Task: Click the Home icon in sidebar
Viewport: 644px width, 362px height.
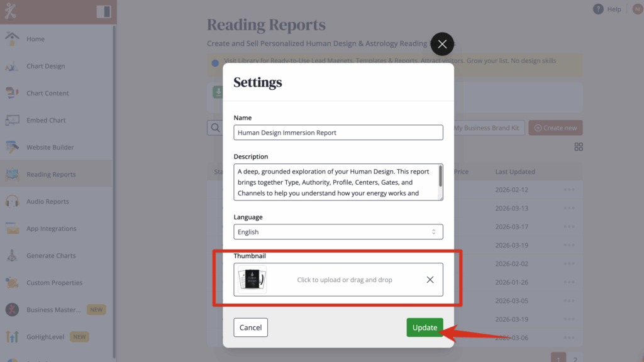Action: coord(12,38)
